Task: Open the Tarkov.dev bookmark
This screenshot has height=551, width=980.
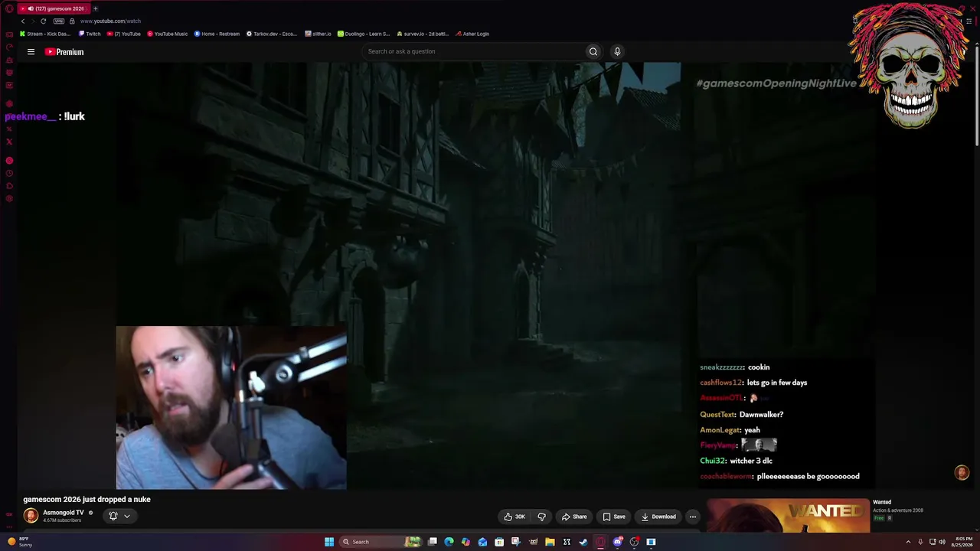Action: click(272, 34)
